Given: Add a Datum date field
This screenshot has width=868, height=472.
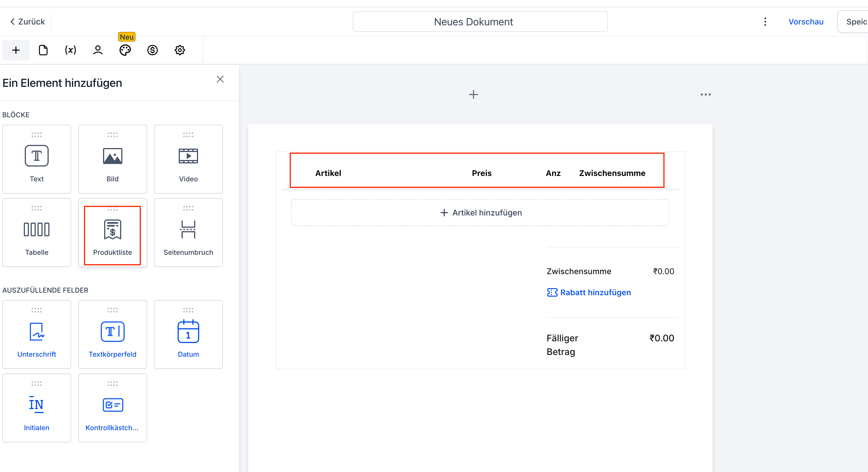Looking at the screenshot, I should click(188, 334).
